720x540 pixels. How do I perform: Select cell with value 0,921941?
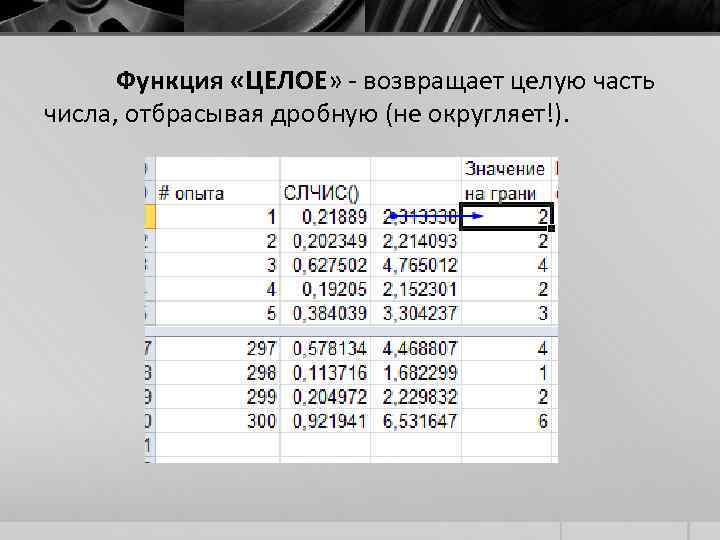coord(325,421)
